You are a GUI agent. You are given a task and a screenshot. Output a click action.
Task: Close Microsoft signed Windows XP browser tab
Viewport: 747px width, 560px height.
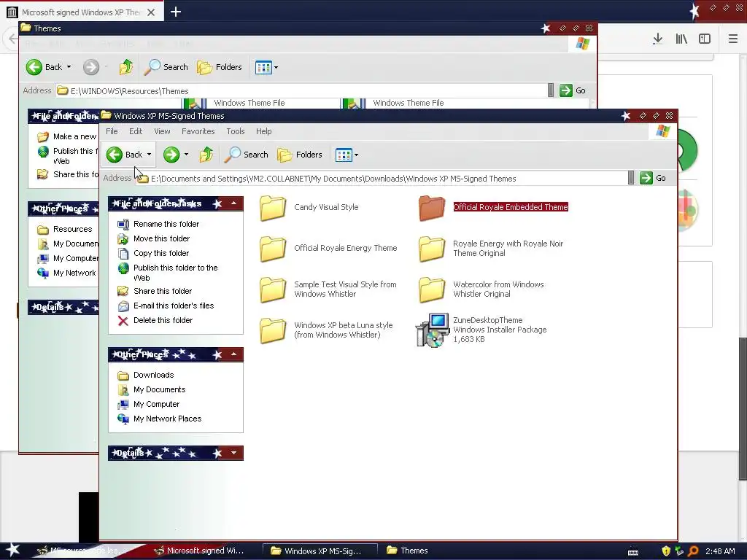pos(151,12)
